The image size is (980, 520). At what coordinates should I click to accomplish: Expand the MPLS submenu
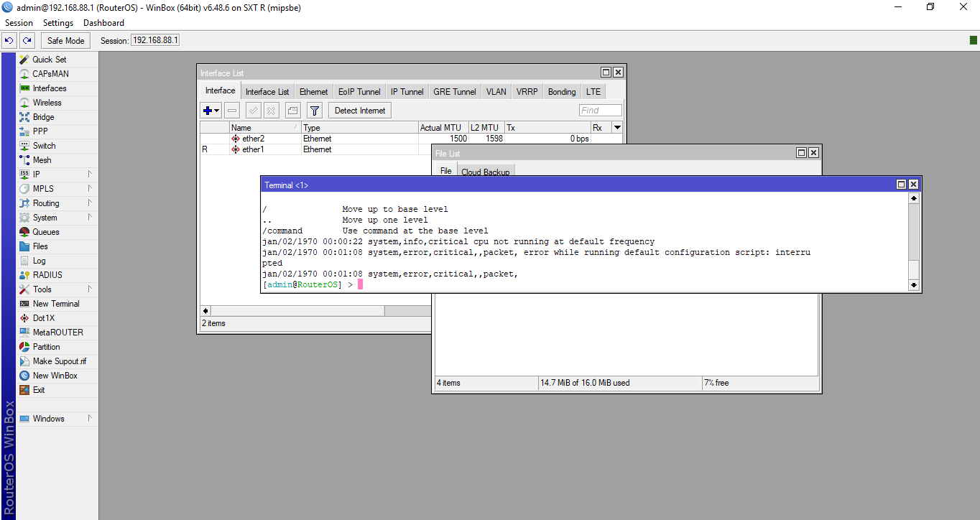90,189
